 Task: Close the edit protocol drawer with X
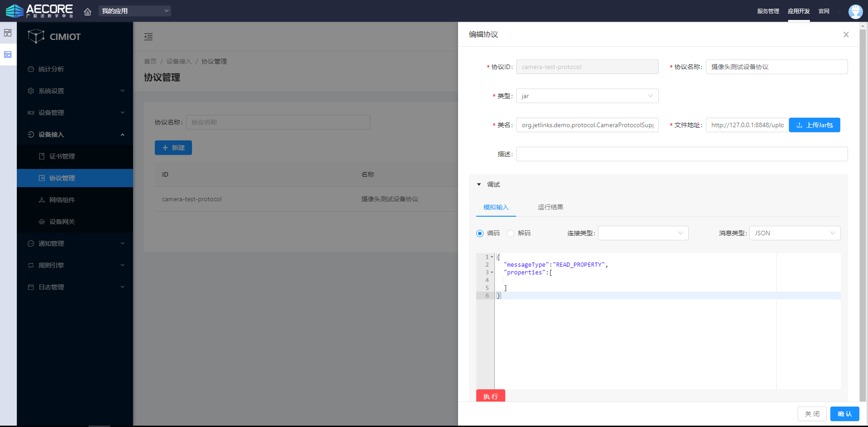[846, 35]
